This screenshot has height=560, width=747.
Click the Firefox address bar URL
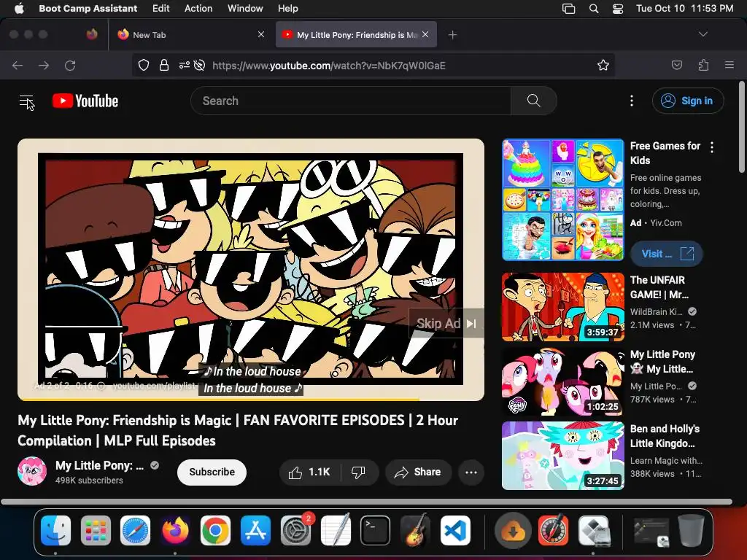tap(329, 65)
